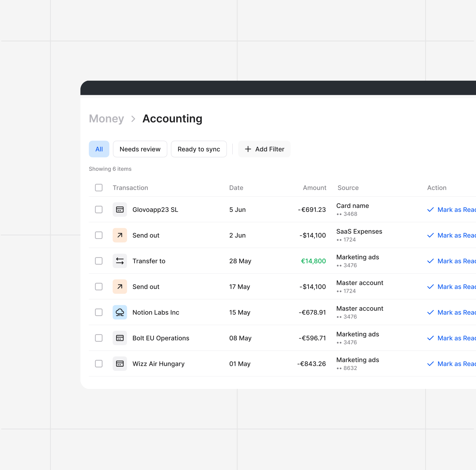The width and height of the screenshot is (476, 470).
Task: Click the Notion Labs Inc transaction name
Action: coord(156,312)
